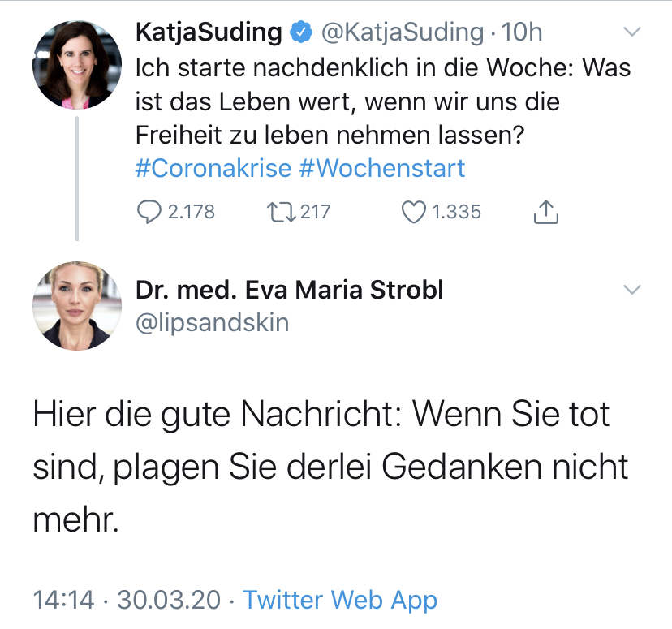Open the #Coronakrise hashtag
The height and width of the screenshot is (629, 672).
pos(212,168)
